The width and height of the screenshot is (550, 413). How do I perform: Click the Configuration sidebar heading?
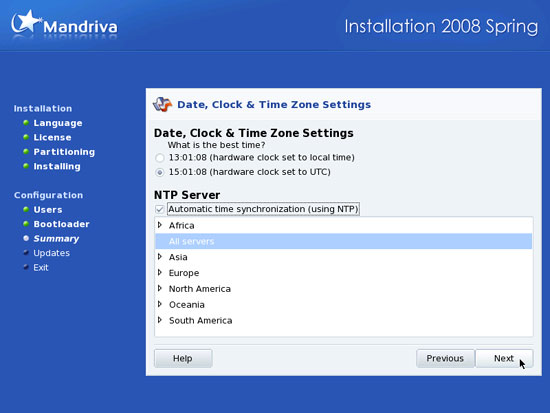tap(48, 195)
